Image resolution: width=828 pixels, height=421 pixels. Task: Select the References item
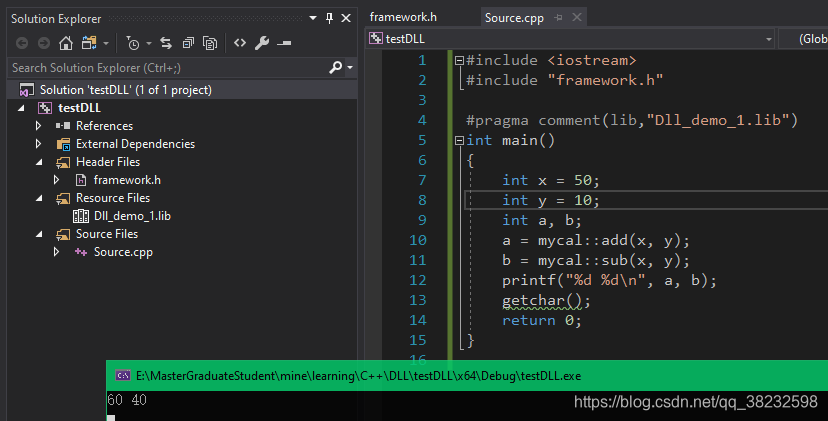pyautogui.click(x=104, y=126)
